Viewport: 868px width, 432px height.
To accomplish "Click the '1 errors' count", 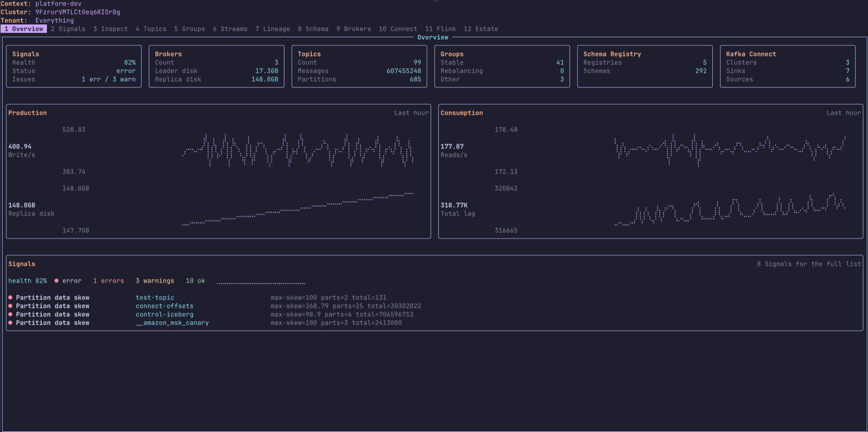I will (x=108, y=281).
